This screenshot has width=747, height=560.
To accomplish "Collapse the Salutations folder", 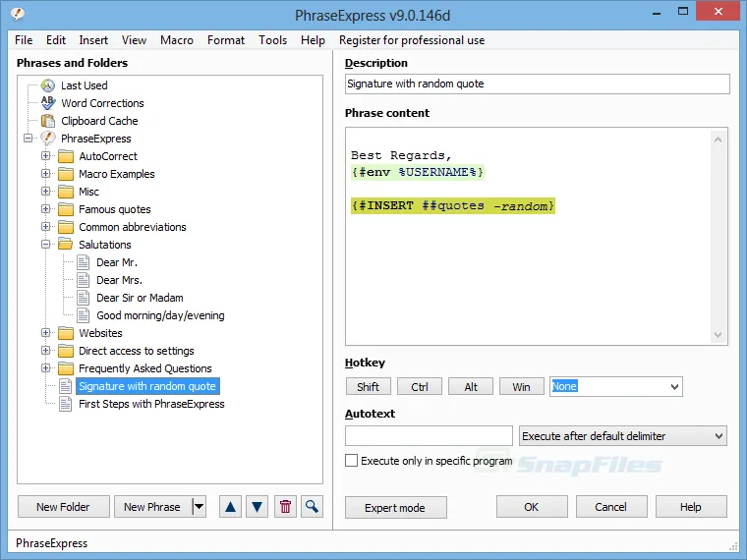I will (46, 245).
